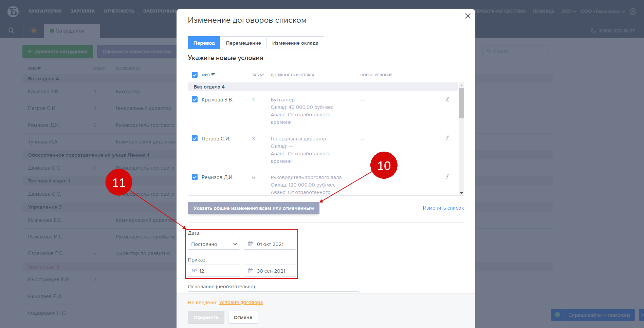Click the phone icon next to 8 800 222-18-27
Screen dimensions: 644x328
(x=593, y=31)
